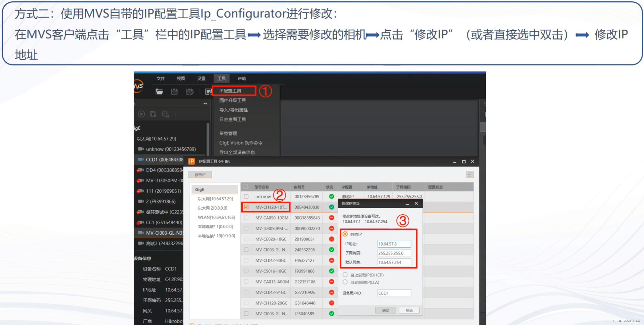Image resolution: width=644 pixels, height=325 pixels.
Task: Click serial cell 00G38885843
Action: pos(307,218)
